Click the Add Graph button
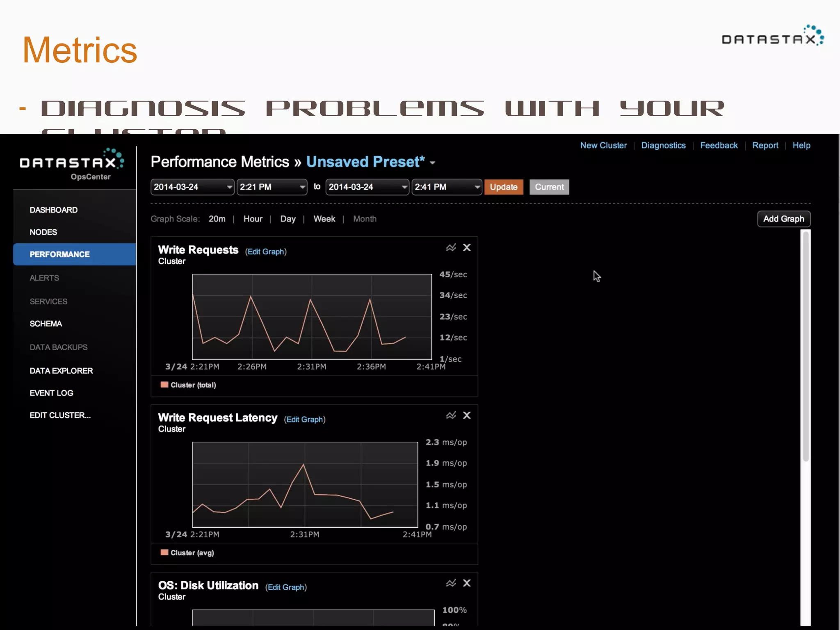This screenshot has height=630, width=840. (x=784, y=219)
